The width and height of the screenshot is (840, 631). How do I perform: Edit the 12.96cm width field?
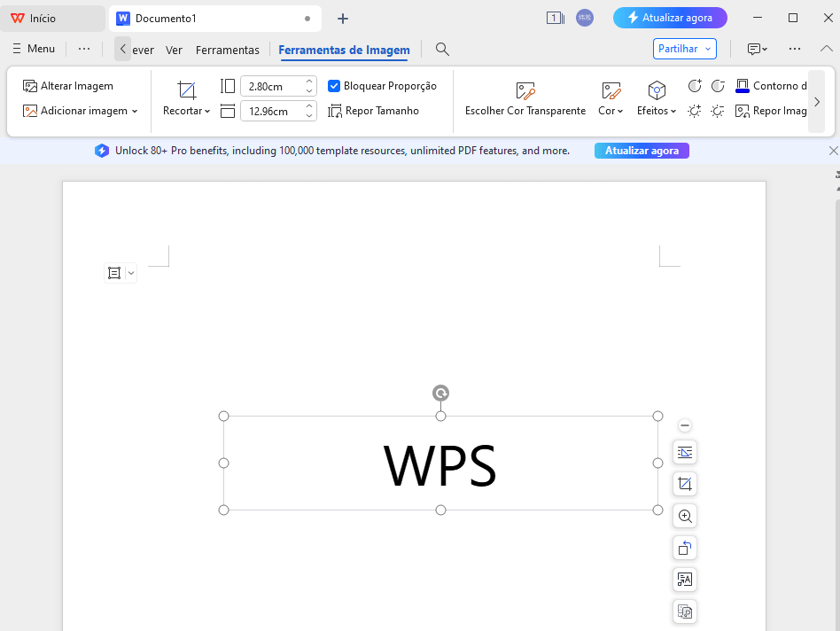point(273,111)
